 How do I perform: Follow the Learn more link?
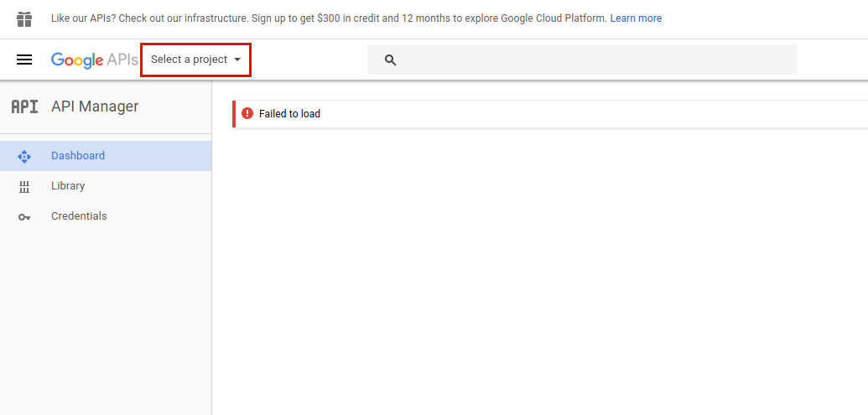point(636,18)
